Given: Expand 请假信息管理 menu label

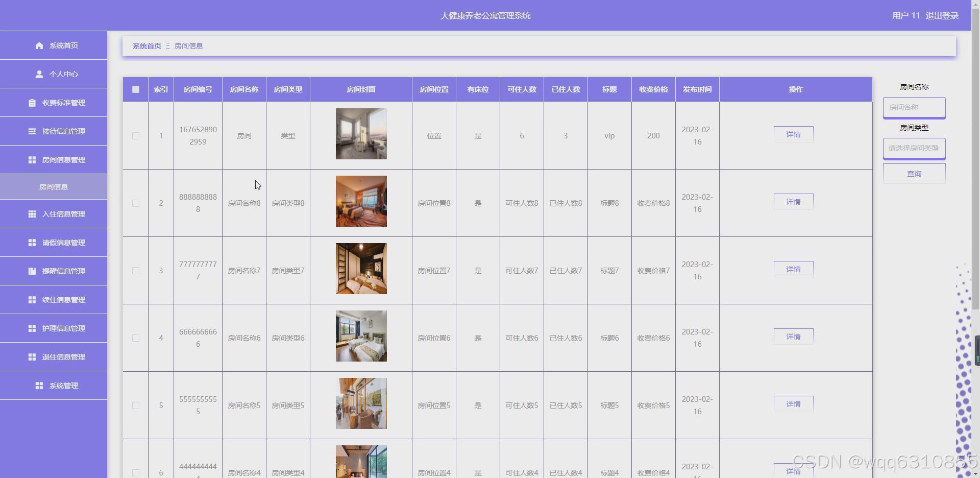Looking at the screenshot, I should pyautogui.click(x=64, y=243).
